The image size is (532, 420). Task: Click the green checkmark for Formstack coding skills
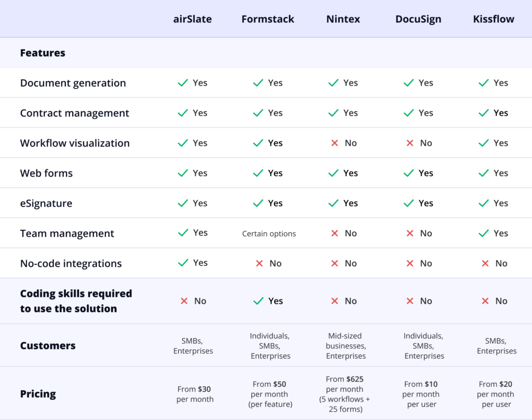click(258, 301)
